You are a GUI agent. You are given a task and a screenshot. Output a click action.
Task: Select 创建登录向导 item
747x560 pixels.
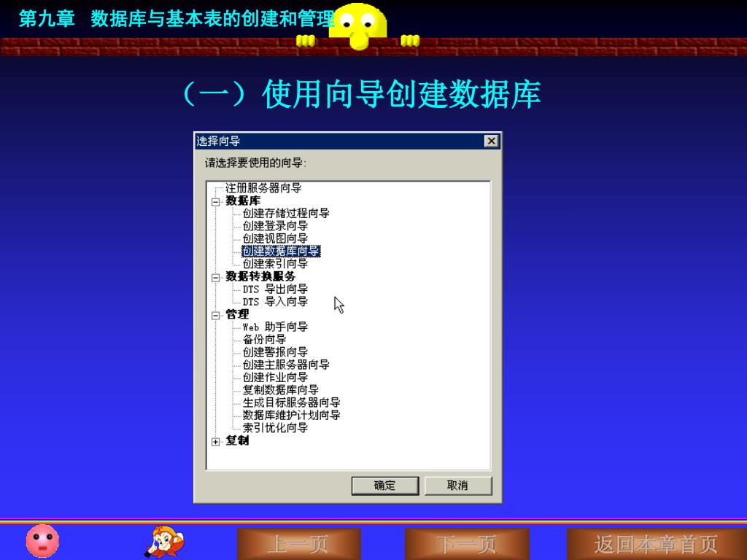click(x=275, y=226)
